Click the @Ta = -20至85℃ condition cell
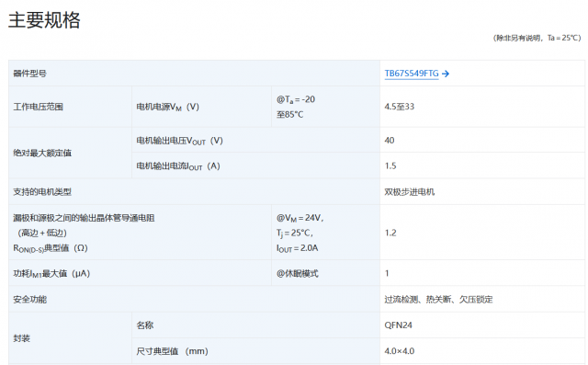This screenshot has height=365, width=588. point(326,107)
